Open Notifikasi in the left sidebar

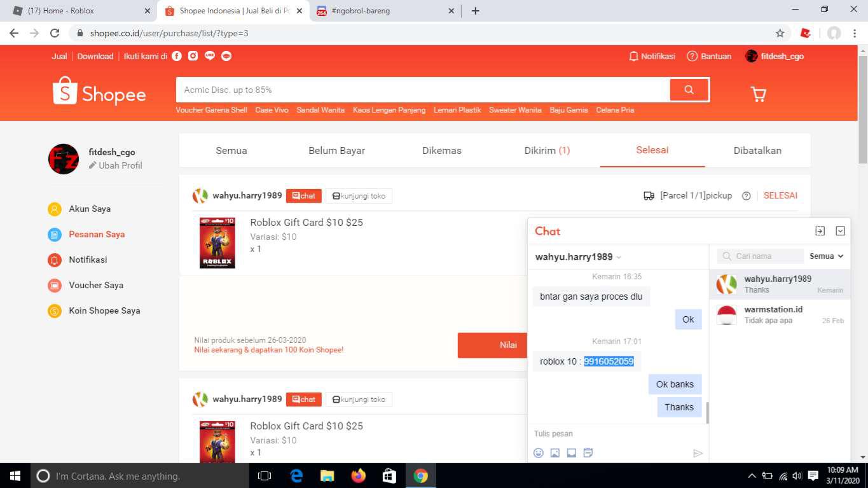point(78,260)
